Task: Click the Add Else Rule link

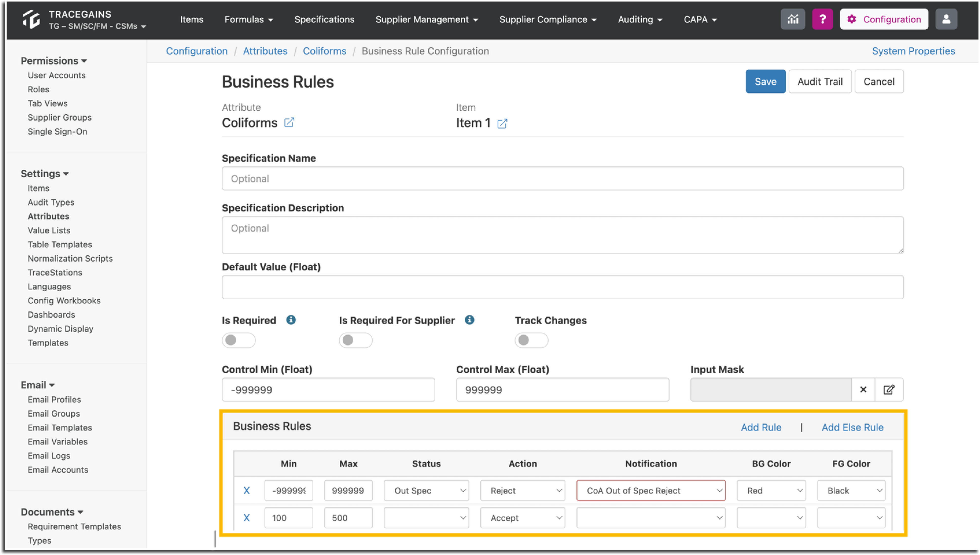Action: (x=852, y=427)
